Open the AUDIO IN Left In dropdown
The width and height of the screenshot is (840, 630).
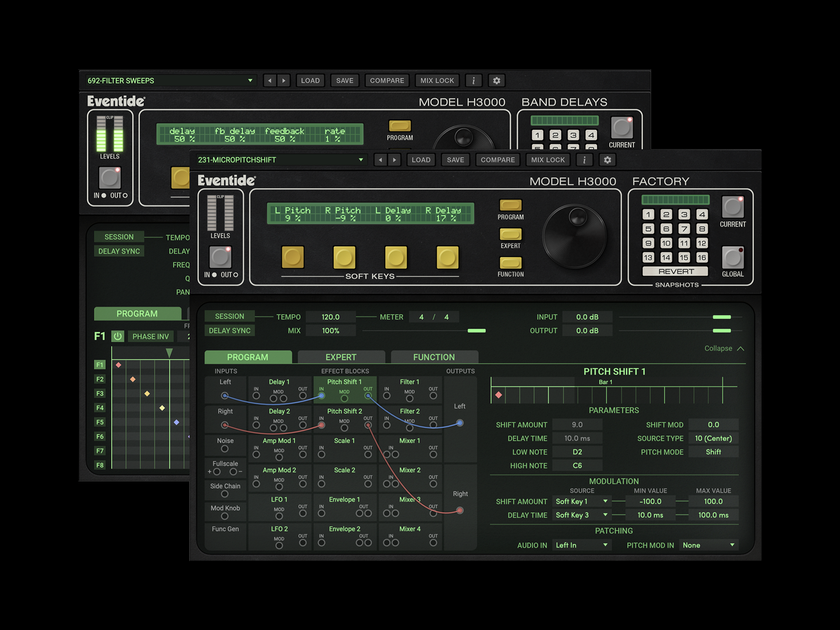(x=582, y=545)
